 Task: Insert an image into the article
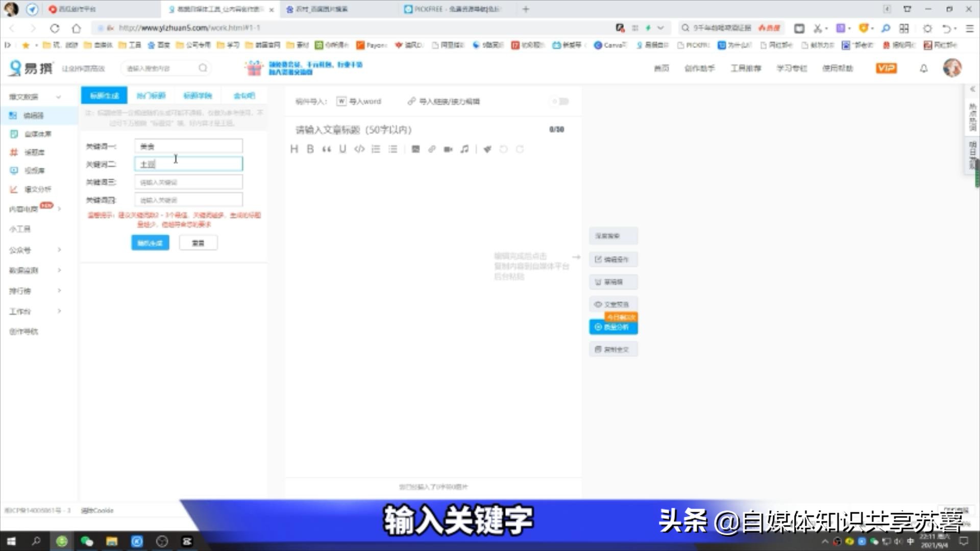tap(415, 149)
